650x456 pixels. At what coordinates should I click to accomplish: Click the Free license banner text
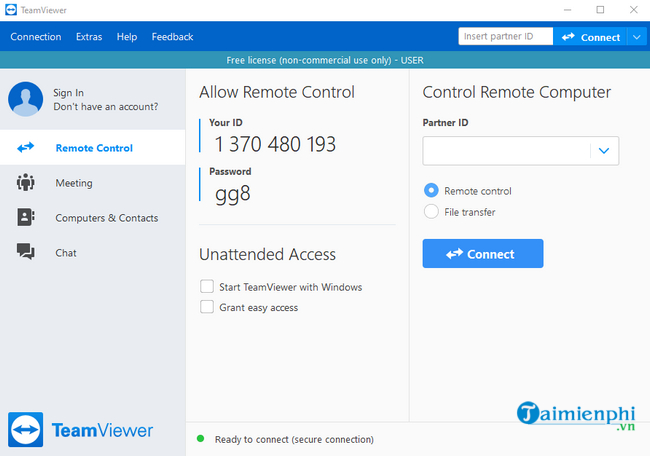(x=325, y=61)
